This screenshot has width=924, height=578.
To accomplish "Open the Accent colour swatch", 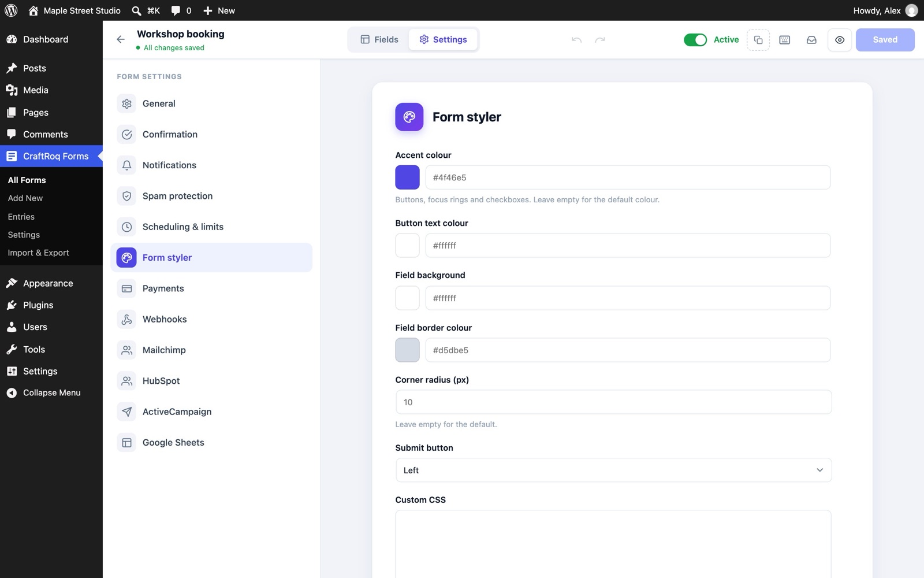I will coord(407,177).
